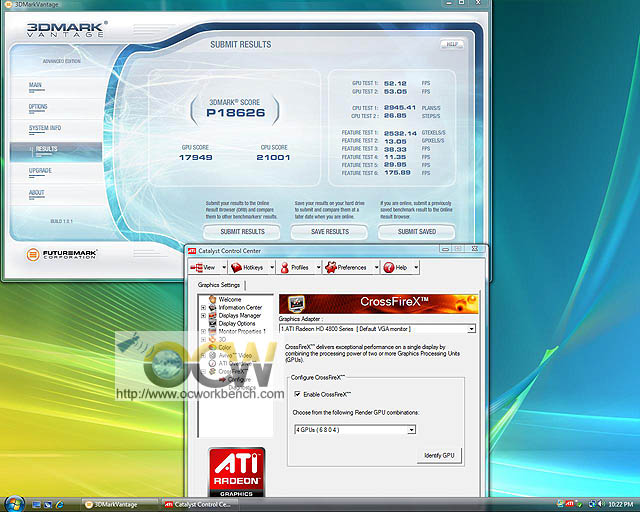Select Welcome in the settings tree
Screen dimensions: 640x512
point(230,299)
